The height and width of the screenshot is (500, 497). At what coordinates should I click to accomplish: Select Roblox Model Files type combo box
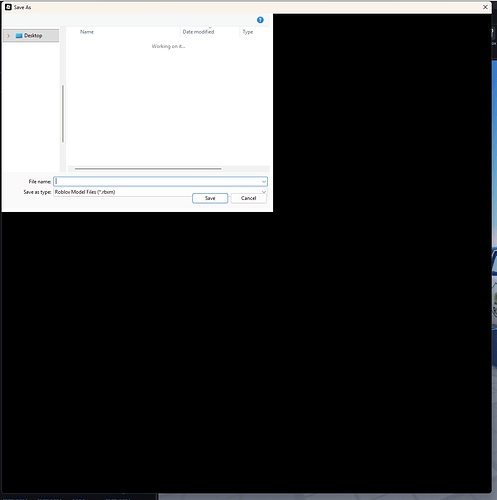click(x=160, y=192)
